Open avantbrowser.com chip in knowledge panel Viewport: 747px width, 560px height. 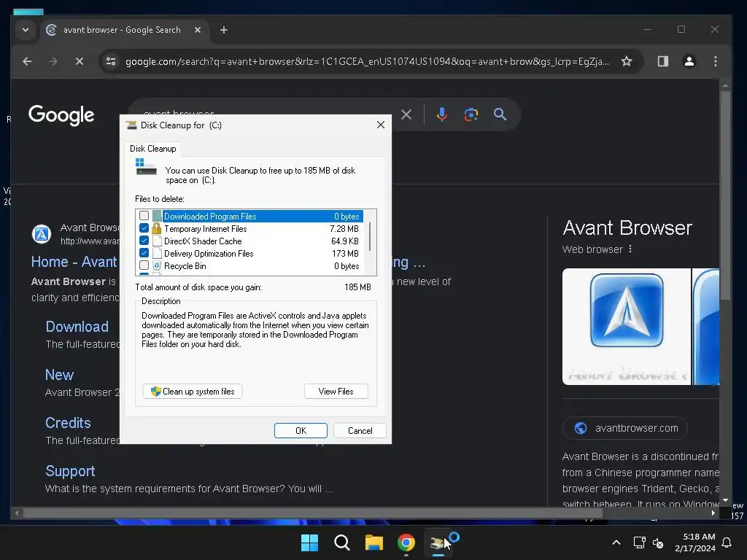pos(625,428)
